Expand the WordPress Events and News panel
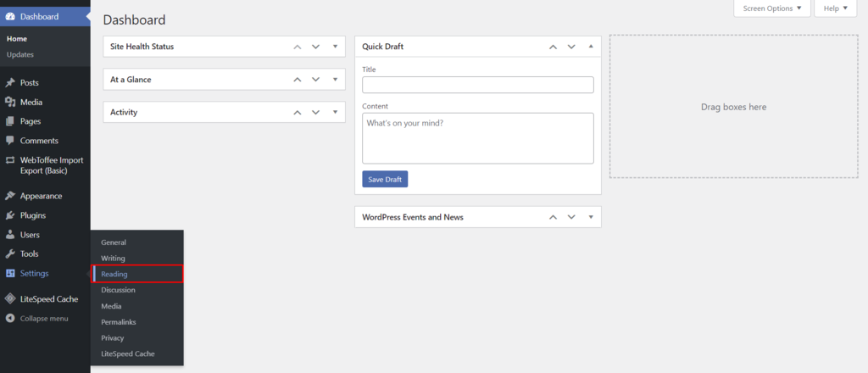 pos(591,217)
